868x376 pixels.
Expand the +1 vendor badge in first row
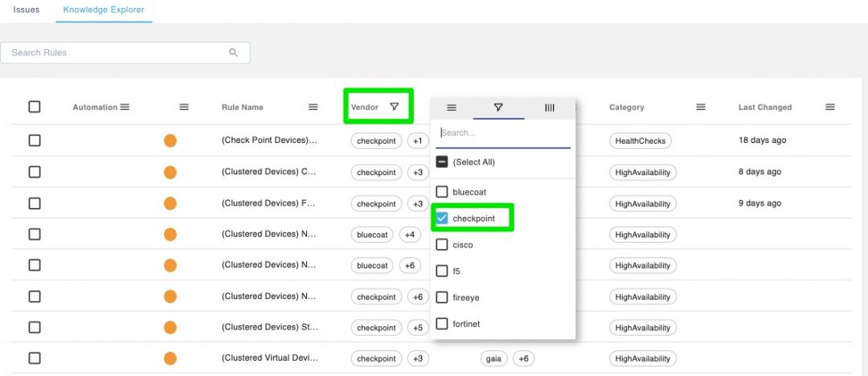(x=417, y=141)
